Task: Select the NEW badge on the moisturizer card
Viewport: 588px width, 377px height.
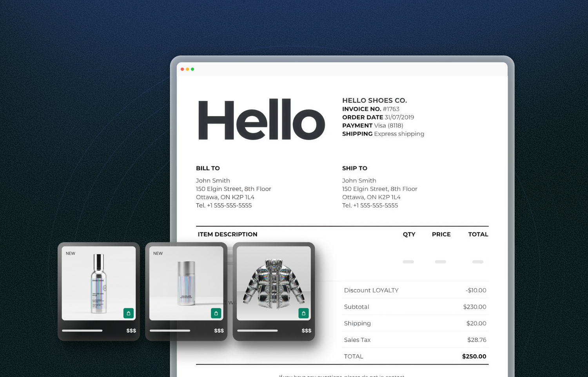Action: click(158, 253)
